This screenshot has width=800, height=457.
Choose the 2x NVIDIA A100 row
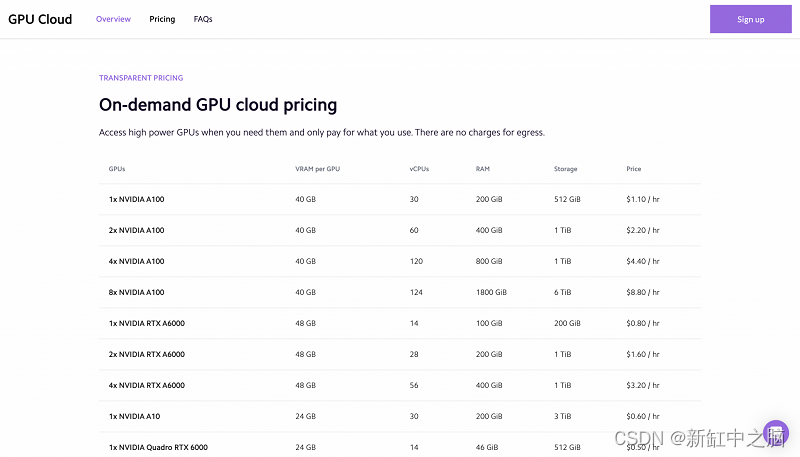coord(399,231)
